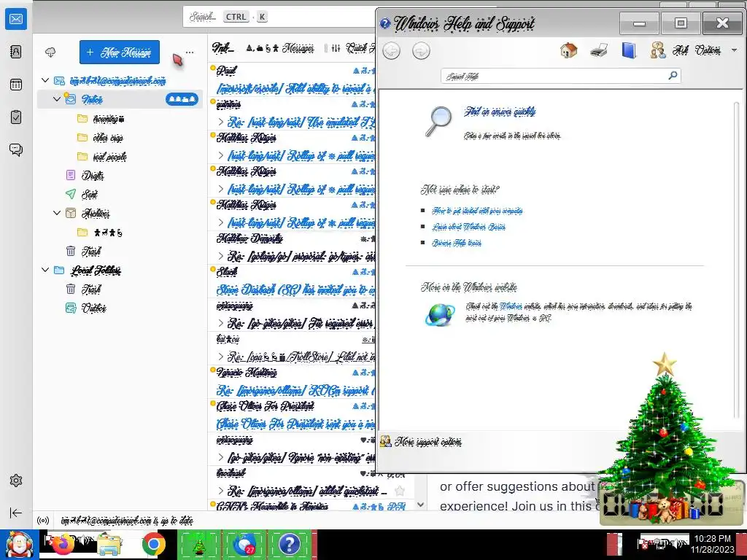This screenshot has width=747, height=560.
Task: Open the Archives folder
Action: point(96,213)
